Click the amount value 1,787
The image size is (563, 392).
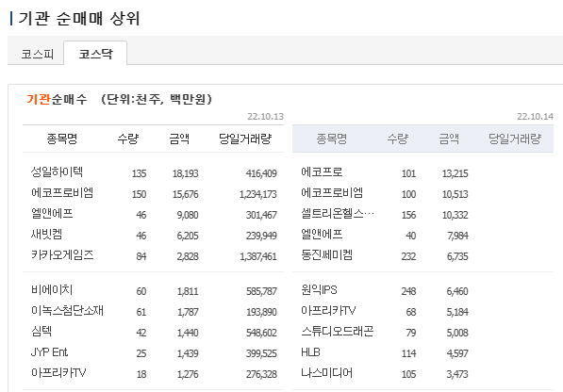[188, 312]
